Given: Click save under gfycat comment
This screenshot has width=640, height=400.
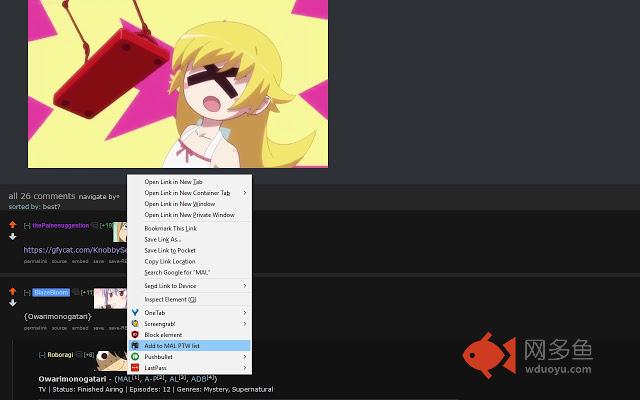Looking at the screenshot, I should point(98,261).
